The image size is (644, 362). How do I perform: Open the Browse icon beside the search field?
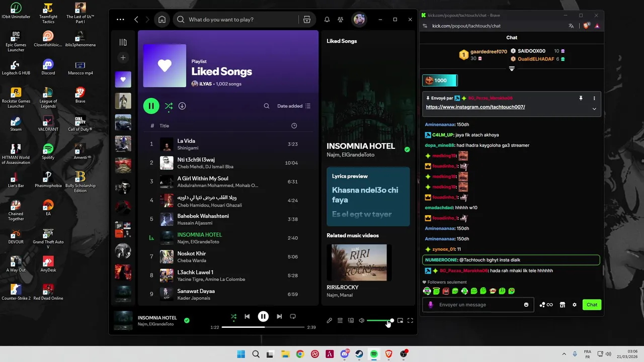(x=307, y=20)
